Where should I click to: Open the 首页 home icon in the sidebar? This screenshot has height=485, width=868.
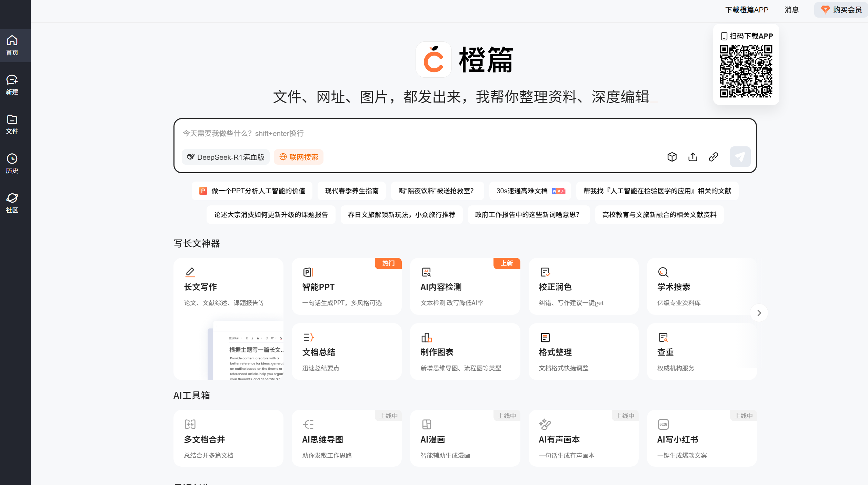[12, 45]
